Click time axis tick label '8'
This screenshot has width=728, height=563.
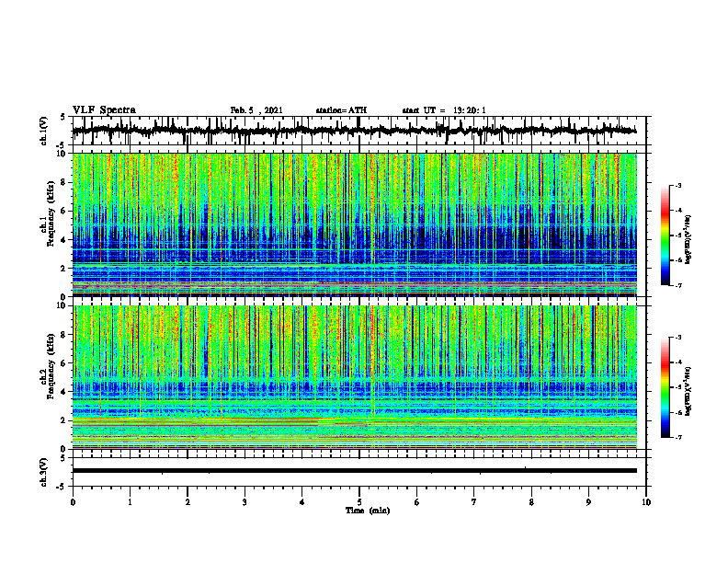(531, 502)
